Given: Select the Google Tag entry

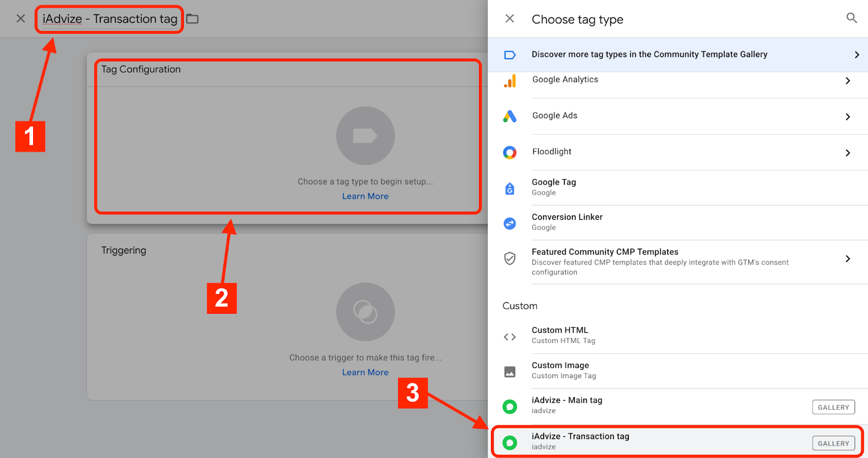Looking at the screenshot, I should pos(554,187).
